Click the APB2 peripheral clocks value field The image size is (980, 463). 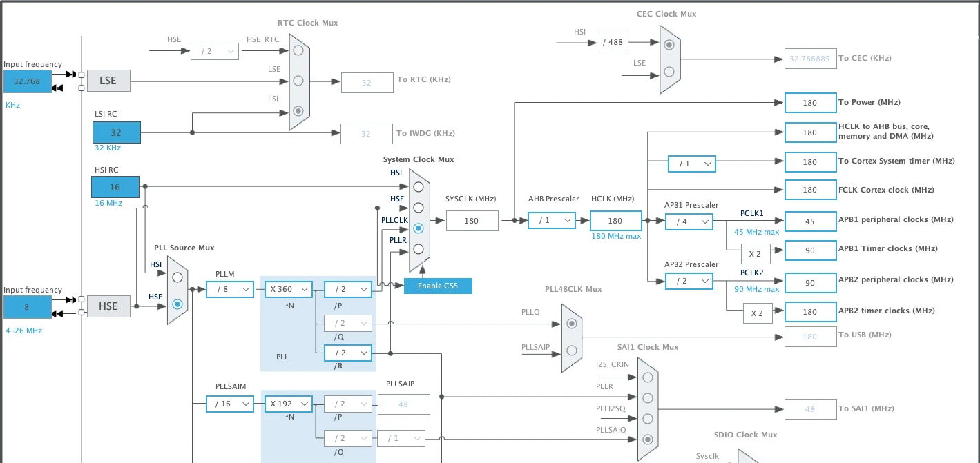coord(810,283)
